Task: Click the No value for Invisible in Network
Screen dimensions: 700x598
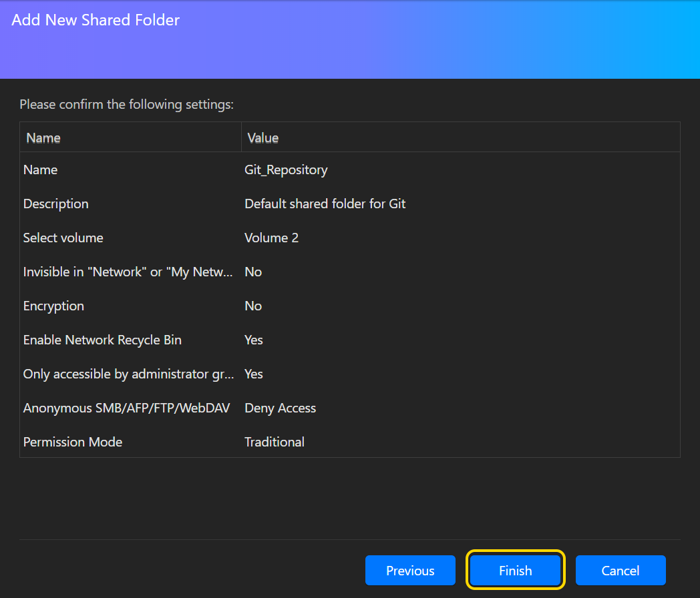Action: tap(253, 272)
